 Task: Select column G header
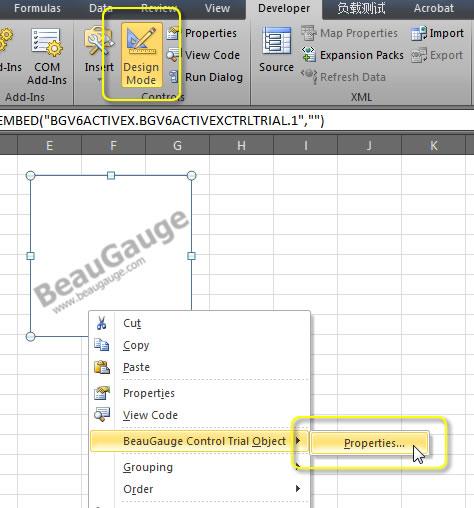177,146
